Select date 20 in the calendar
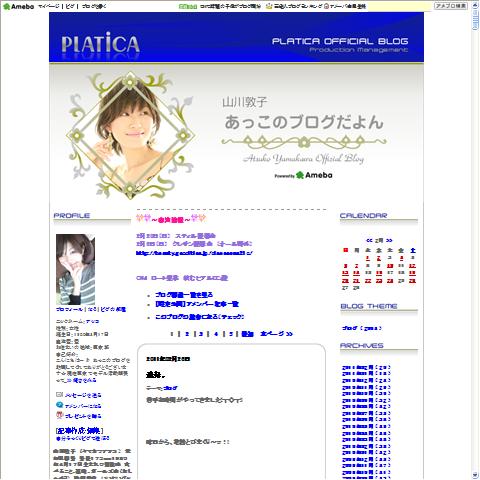This screenshot has width=480, height=480. tap(345, 281)
